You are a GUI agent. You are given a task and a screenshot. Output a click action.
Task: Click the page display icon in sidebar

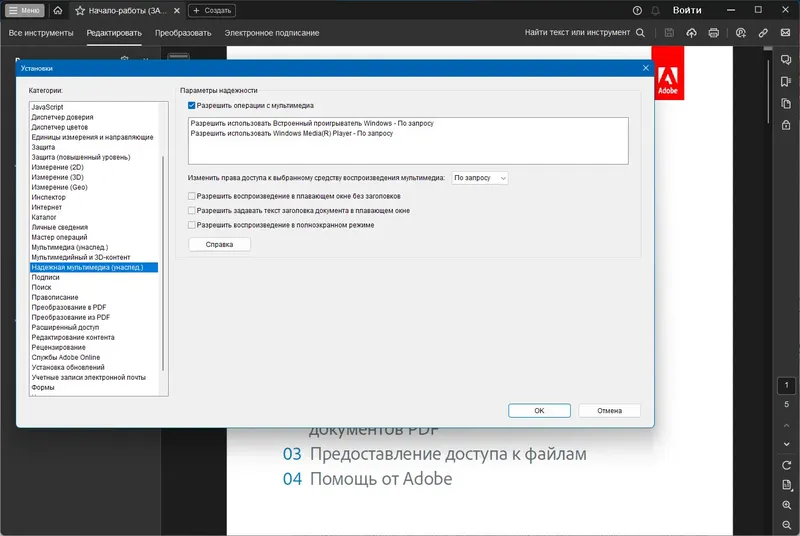[x=786, y=485]
